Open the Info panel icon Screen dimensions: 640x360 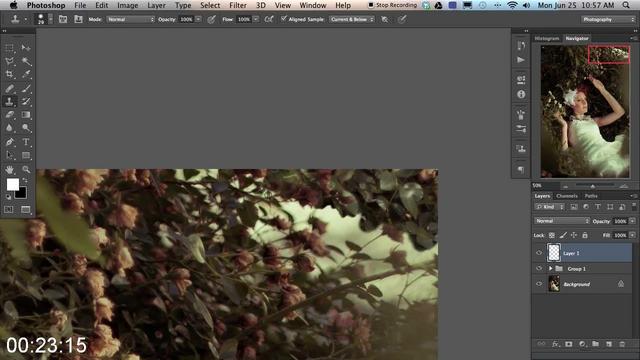(x=521, y=94)
